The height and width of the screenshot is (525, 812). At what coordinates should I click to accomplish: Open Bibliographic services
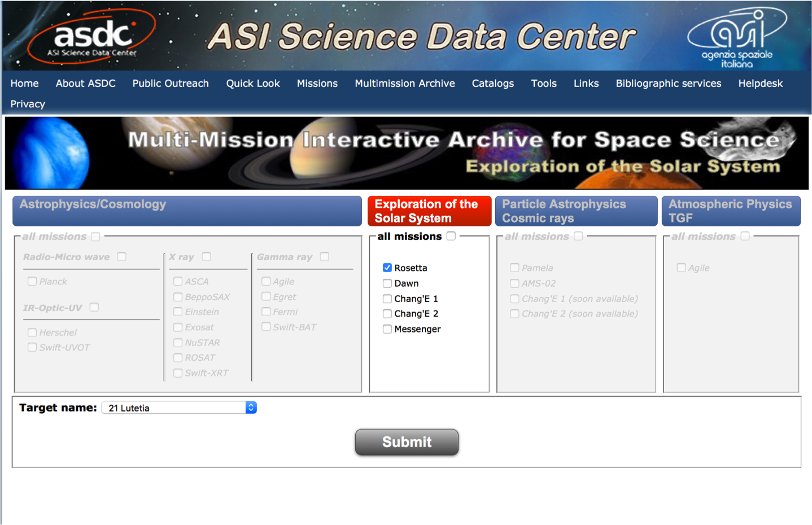coord(669,84)
